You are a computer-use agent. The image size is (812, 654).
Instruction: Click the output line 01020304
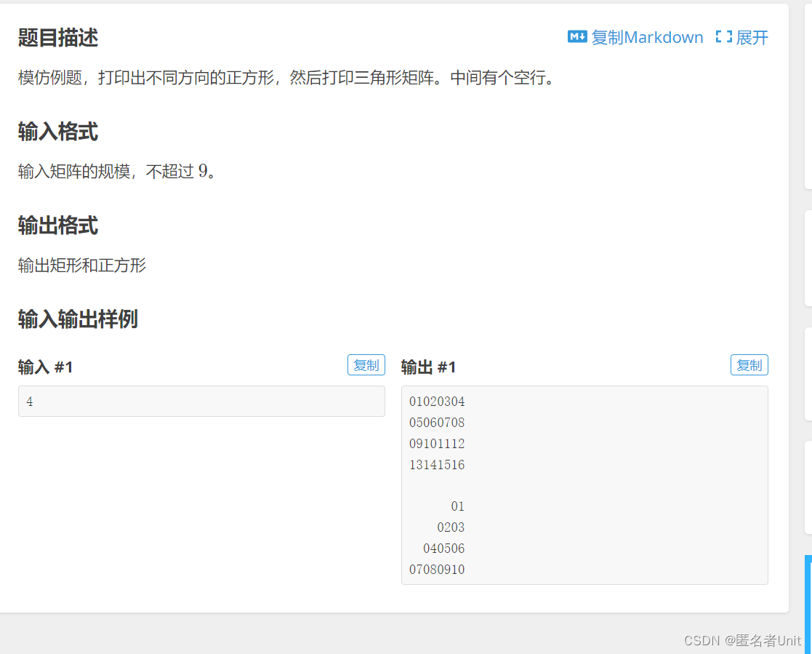tap(437, 402)
